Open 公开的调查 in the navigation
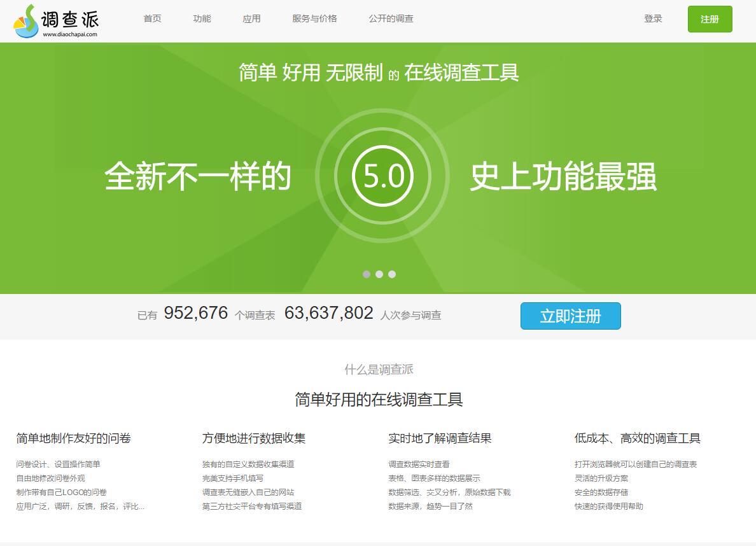756x546 pixels. (391, 19)
